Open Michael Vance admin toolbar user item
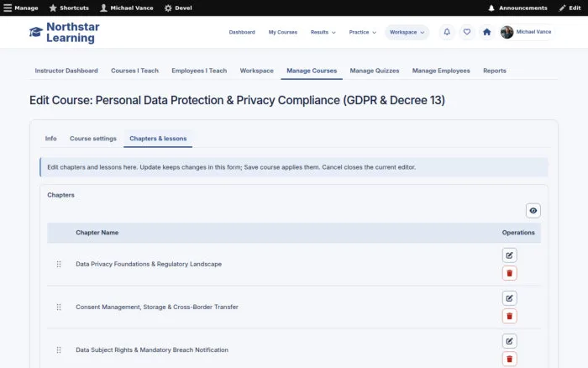The image size is (588, 368). pyautogui.click(x=127, y=8)
